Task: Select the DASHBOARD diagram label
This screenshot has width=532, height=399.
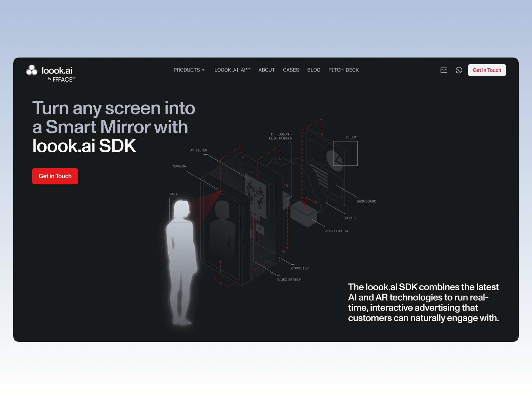Action: tap(366, 201)
